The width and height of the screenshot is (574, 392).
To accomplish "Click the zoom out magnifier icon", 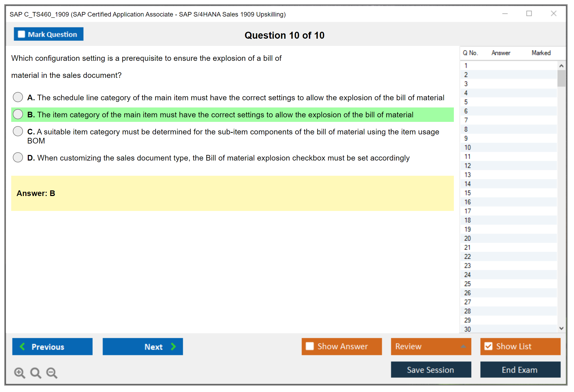I will 52,373.
